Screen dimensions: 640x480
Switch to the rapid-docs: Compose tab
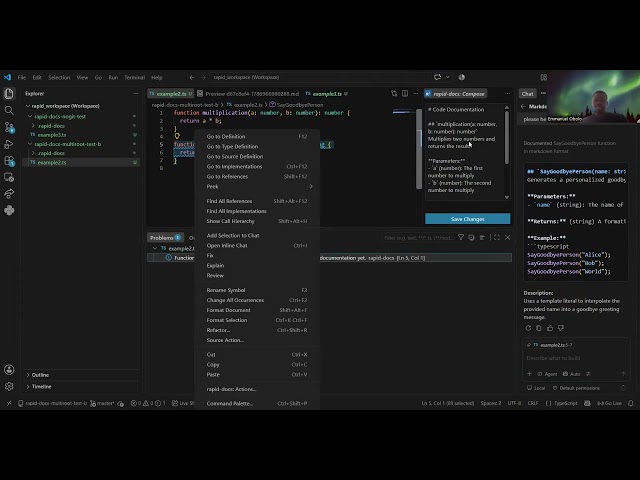tap(455, 94)
